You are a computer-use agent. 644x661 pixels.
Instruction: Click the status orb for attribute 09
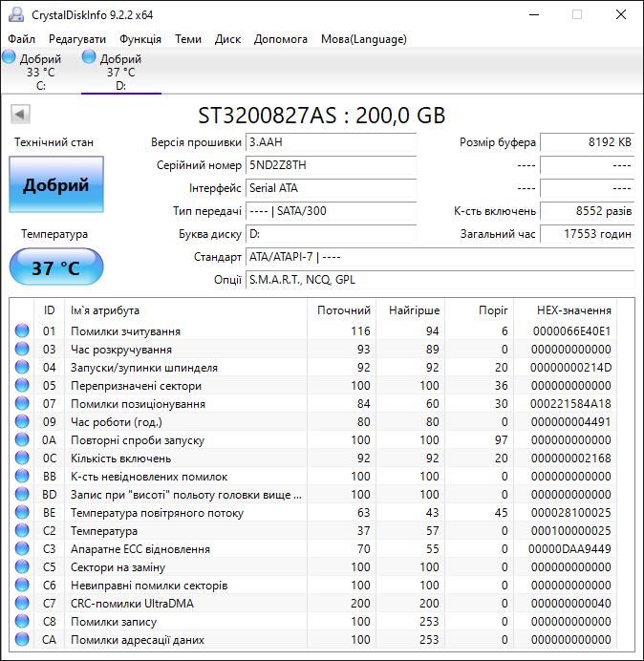pyautogui.click(x=22, y=421)
